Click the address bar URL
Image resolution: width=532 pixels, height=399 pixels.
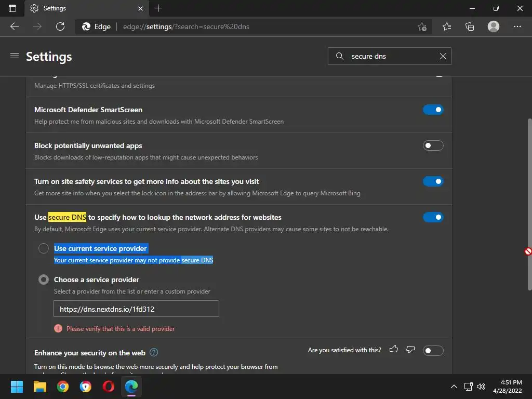click(x=186, y=26)
